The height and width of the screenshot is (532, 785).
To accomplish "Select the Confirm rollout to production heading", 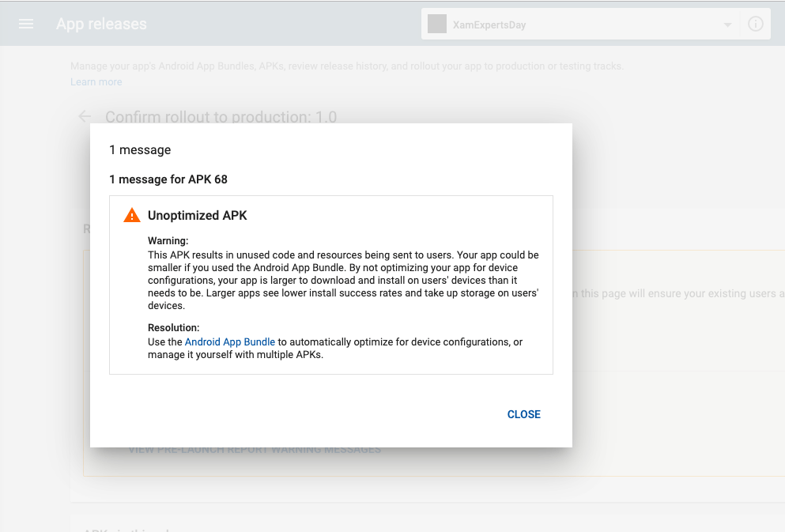I will click(221, 117).
